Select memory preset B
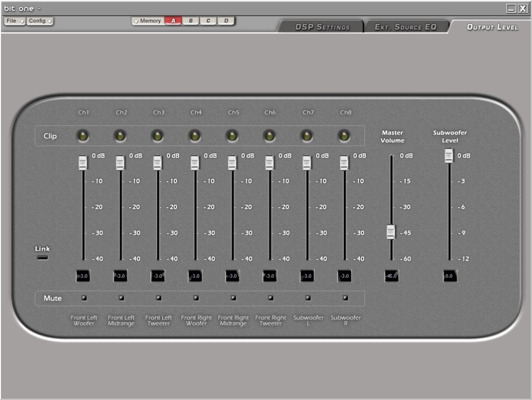This screenshot has width=532, height=400. click(191, 21)
